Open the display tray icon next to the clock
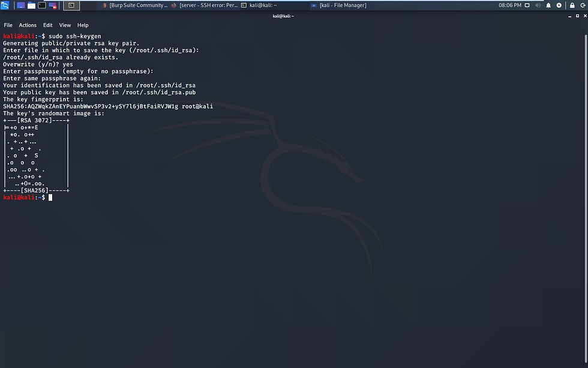588x368 pixels. pos(527,5)
